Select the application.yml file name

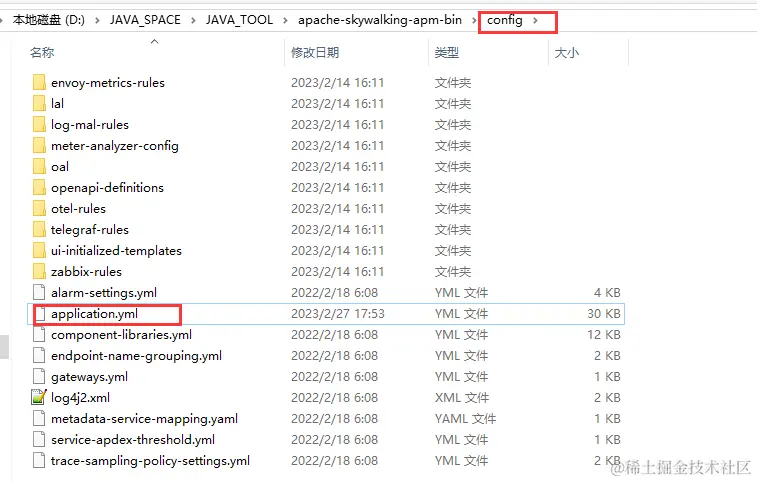pyautogui.click(x=95, y=314)
